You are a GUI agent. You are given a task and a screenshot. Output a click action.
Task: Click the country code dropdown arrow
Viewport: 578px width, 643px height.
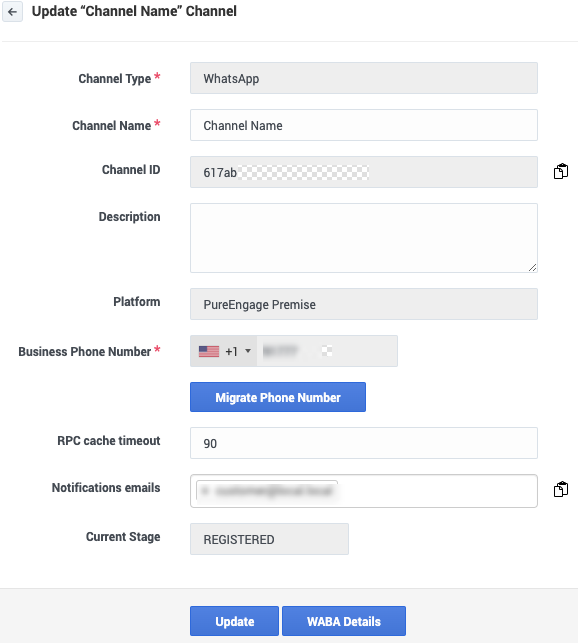(x=248, y=351)
